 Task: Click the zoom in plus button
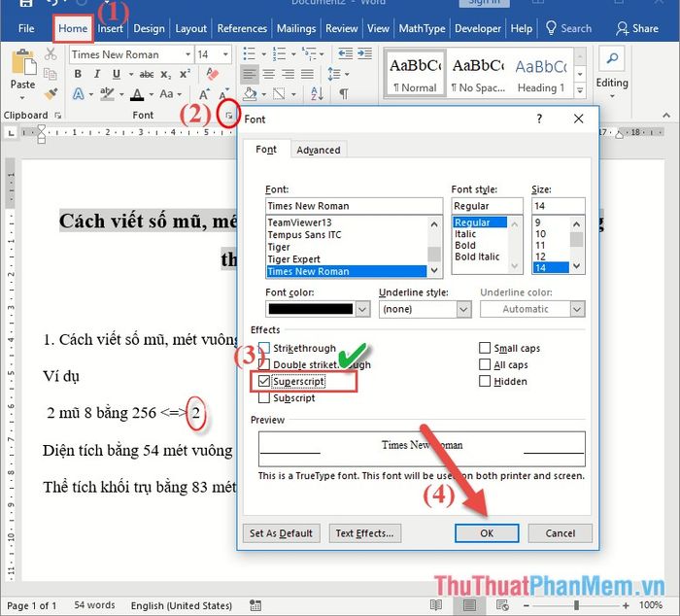pos(626,605)
